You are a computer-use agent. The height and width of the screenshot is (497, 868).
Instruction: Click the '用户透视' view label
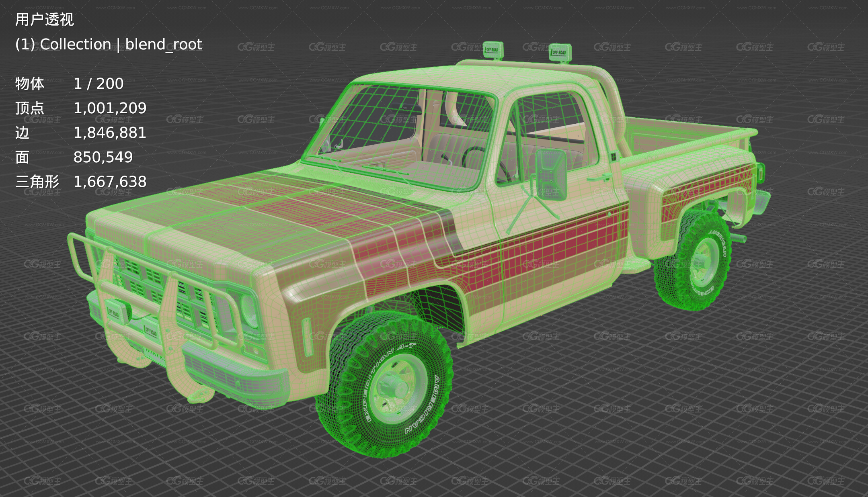coord(44,19)
